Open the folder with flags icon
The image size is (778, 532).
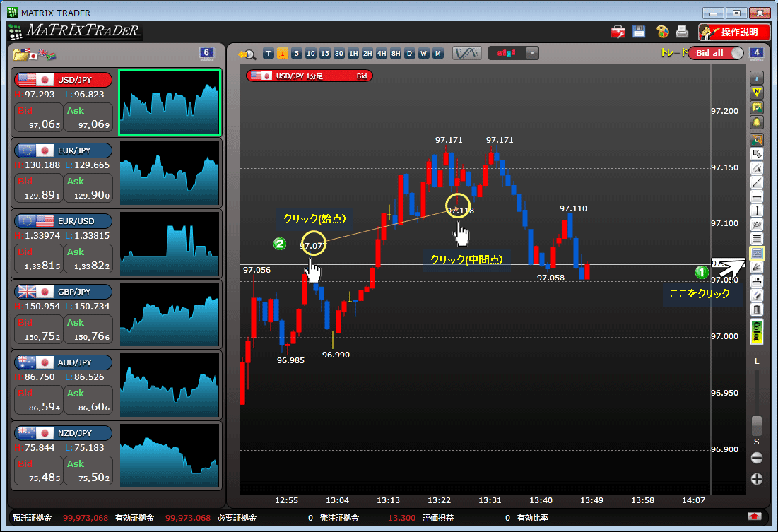(x=34, y=54)
